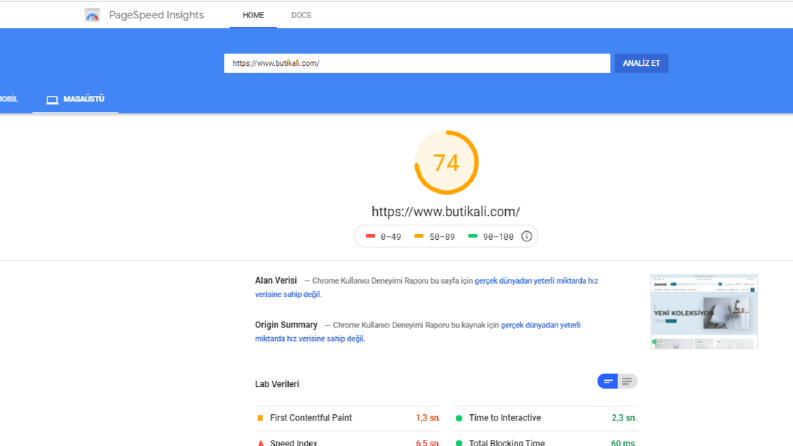Click the Lab Verileri heading
This screenshot has width=793, height=446.
[277, 384]
